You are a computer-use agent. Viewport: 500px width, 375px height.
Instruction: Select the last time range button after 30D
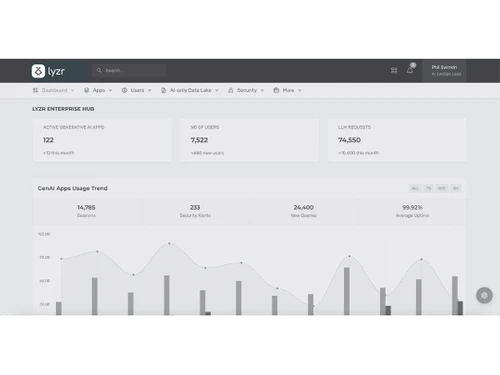[x=456, y=188]
